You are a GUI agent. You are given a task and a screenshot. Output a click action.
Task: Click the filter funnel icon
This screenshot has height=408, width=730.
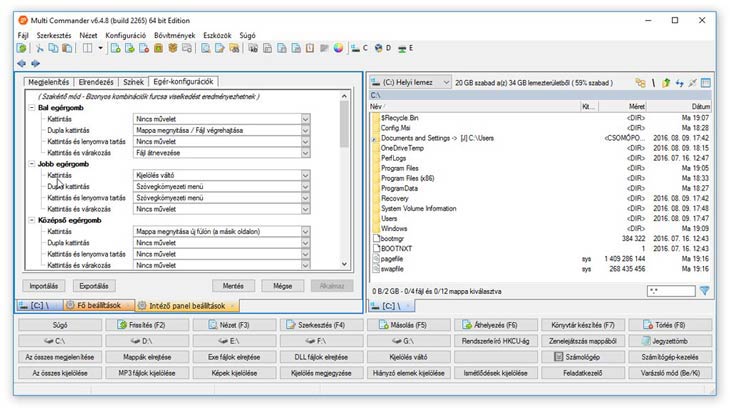point(704,290)
